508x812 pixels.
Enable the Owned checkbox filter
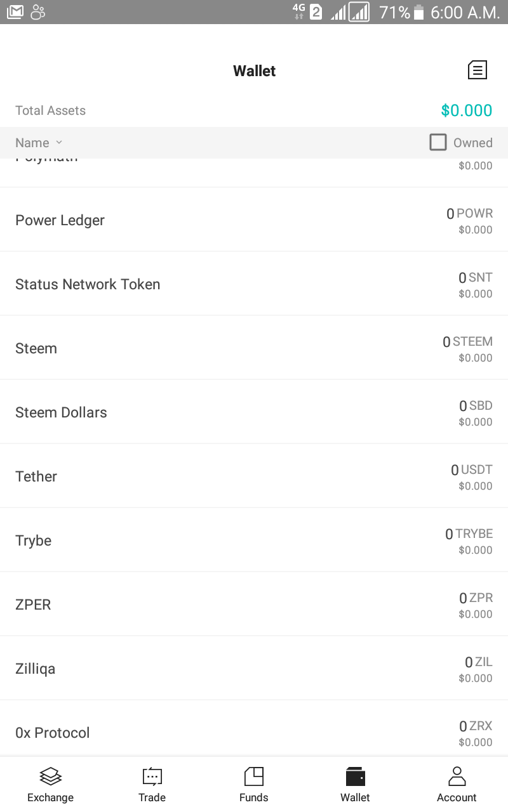click(x=438, y=142)
